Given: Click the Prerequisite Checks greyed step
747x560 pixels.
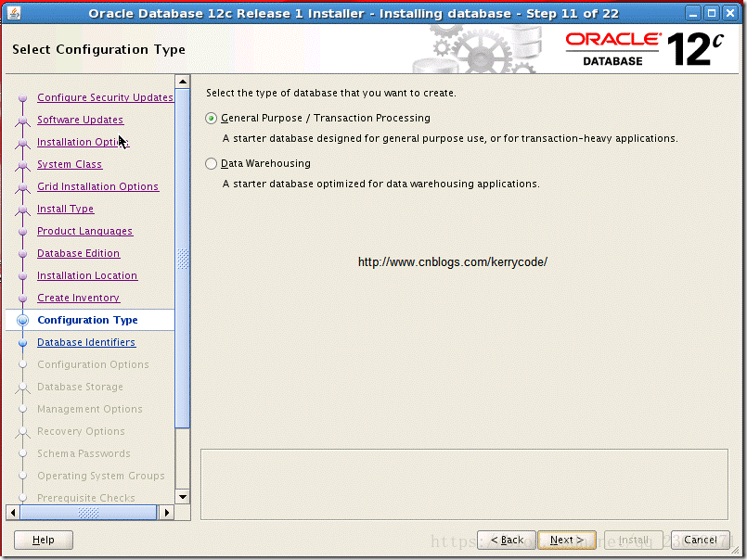Looking at the screenshot, I should click(x=86, y=498).
